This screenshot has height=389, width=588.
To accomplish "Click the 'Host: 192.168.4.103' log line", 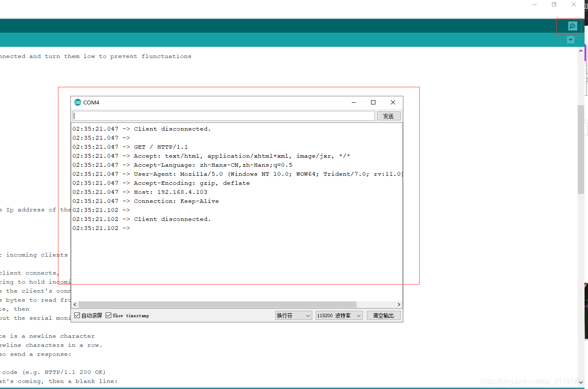I will tap(140, 192).
